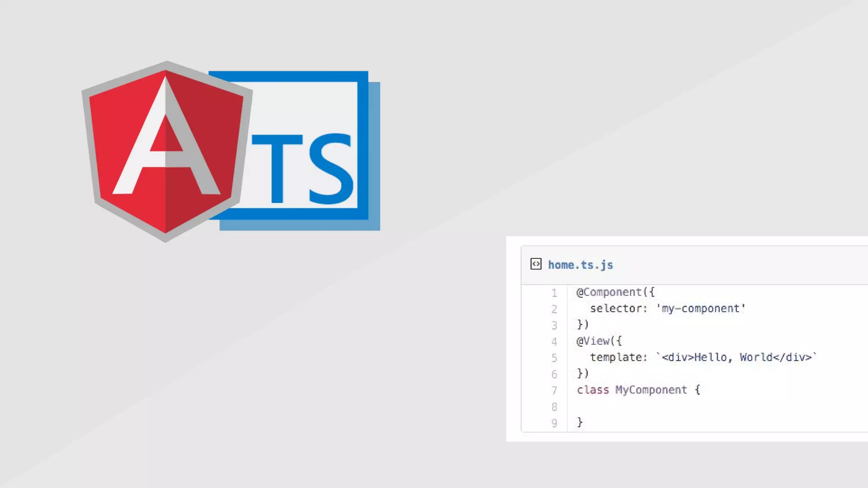Click the class keyword on line 7

tap(593, 390)
